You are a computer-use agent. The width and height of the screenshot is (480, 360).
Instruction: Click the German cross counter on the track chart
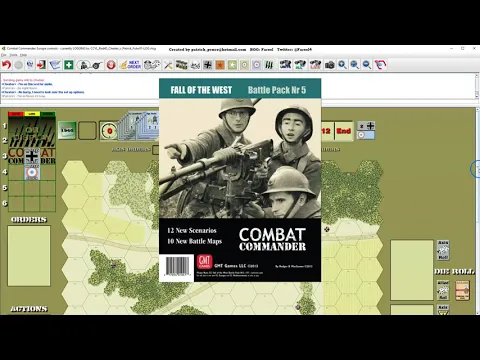point(32,156)
